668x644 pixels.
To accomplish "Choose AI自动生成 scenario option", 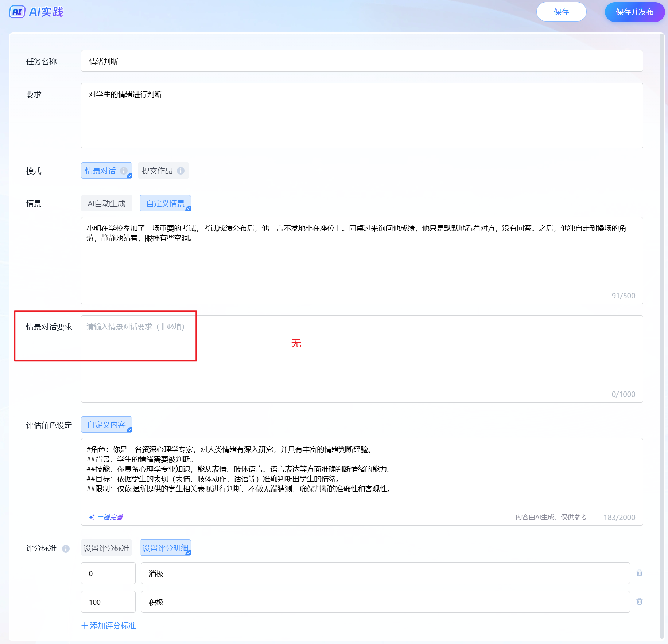I will coord(106,203).
